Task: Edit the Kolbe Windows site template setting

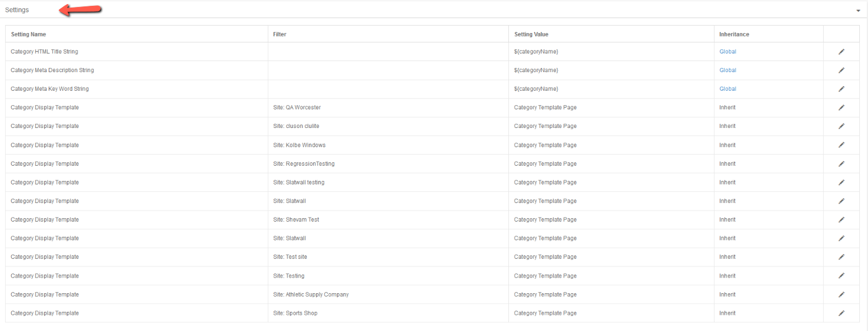Action: 841,145
